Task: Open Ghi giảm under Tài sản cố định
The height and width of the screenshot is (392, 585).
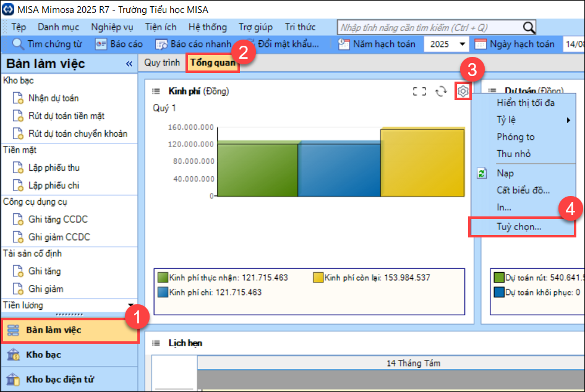Action: (38, 289)
